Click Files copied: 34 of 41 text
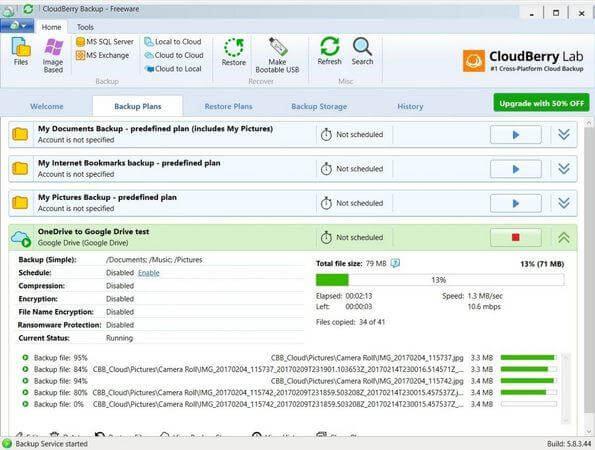The image size is (595, 450). (x=350, y=322)
